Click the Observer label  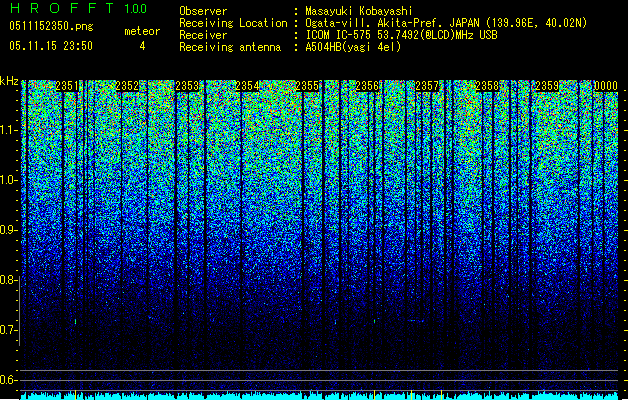tap(203, 11)
